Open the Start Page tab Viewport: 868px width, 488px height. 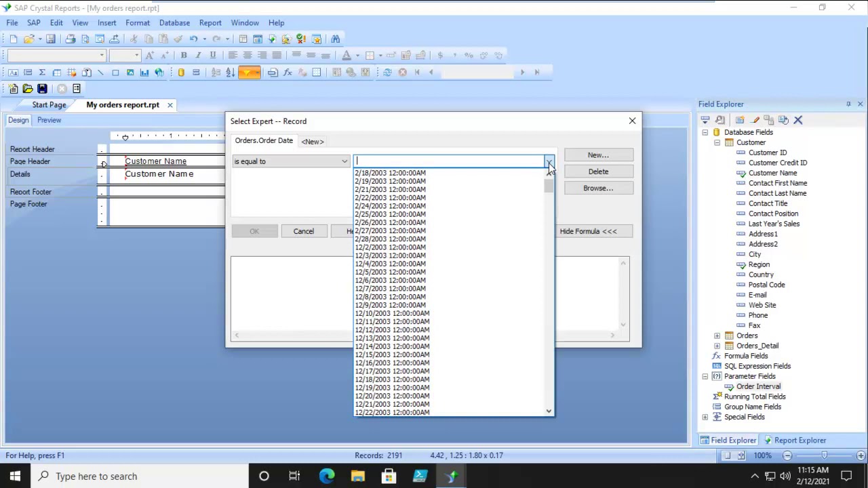[x=49, y=105]
